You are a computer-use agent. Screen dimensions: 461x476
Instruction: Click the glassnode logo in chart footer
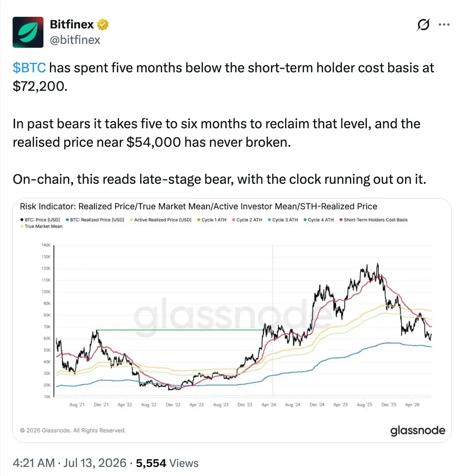click(x=418, y=430)
